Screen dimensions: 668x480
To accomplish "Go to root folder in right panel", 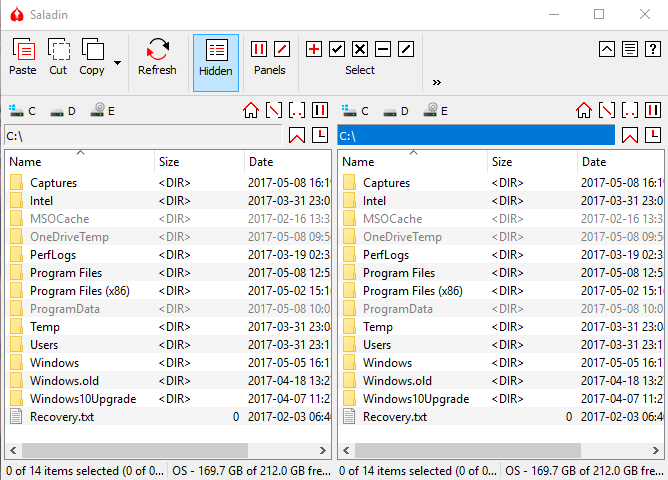I will click(x=607, y=110).
